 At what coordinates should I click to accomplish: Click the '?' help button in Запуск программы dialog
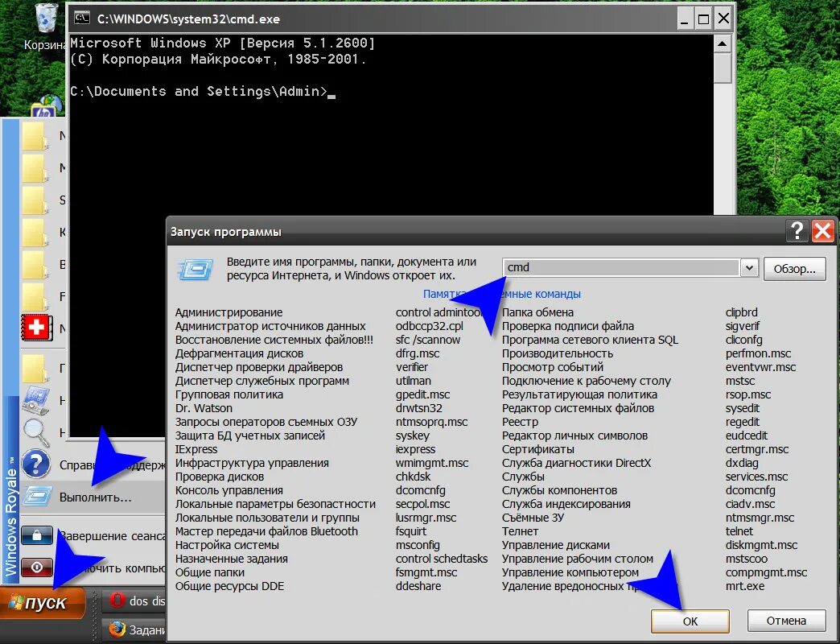797,231
